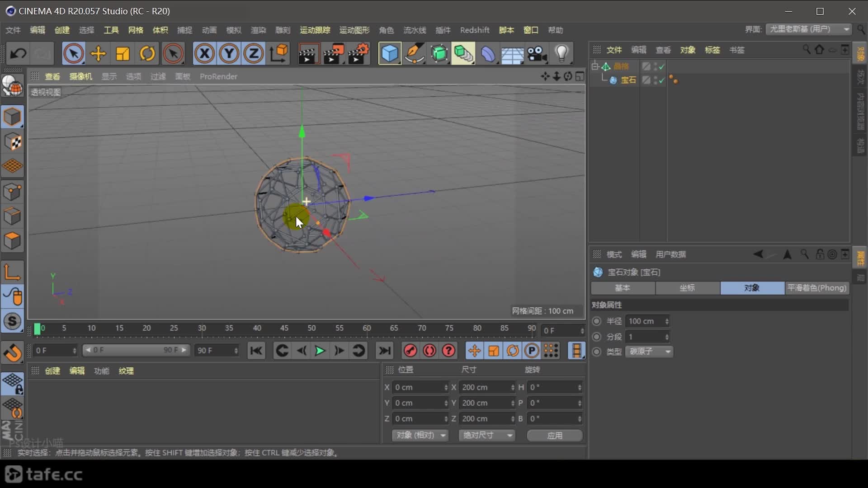Select the Live Selection tool
This screenshot has height=488, width=868.
(x=73, y=54)
